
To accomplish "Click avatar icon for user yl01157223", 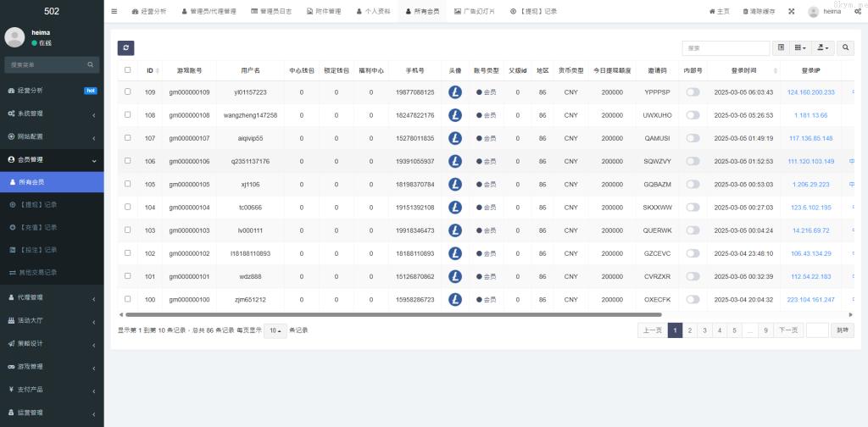I will (x=455, y=92).
